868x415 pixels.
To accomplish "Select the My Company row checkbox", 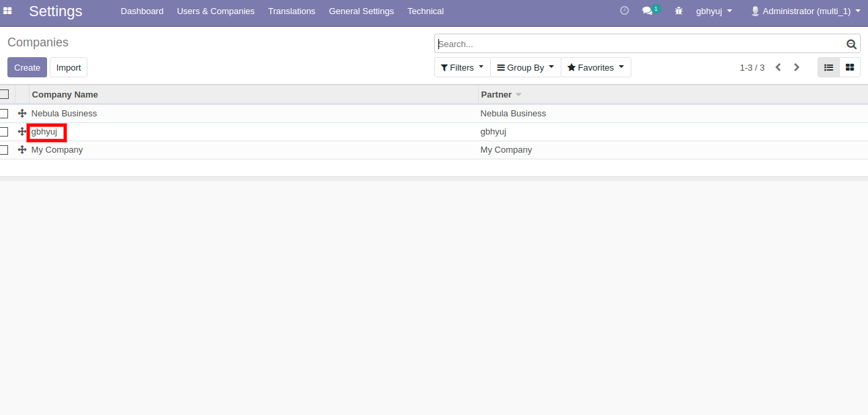I will [4, 150].
